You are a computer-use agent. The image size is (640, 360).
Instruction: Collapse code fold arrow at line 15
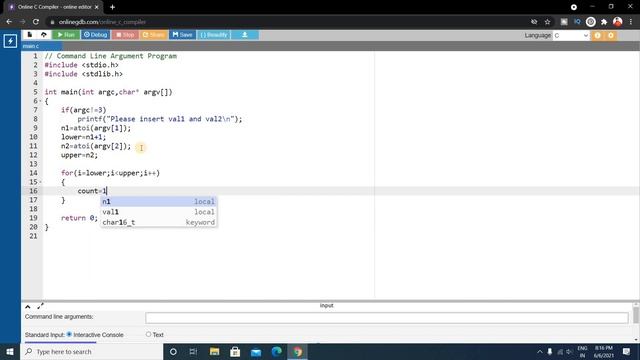pyautogui.click(x=40, y=182)
